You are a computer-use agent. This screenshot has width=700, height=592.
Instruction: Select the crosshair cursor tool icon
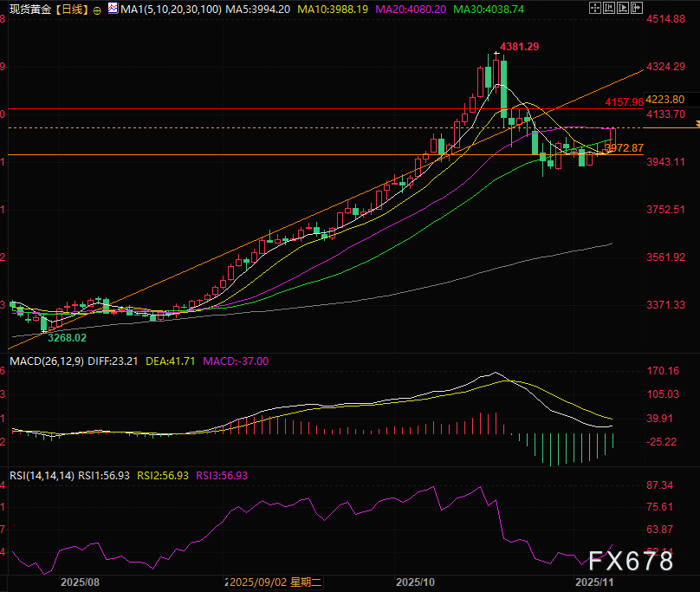click(x=596, y=8)
